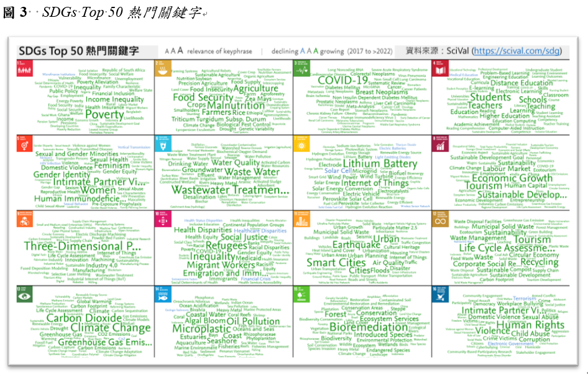Click the yellow SDG 2 Zero Hunger bowl icon
The image size is (588, 377).
click(x=163, y=68)
